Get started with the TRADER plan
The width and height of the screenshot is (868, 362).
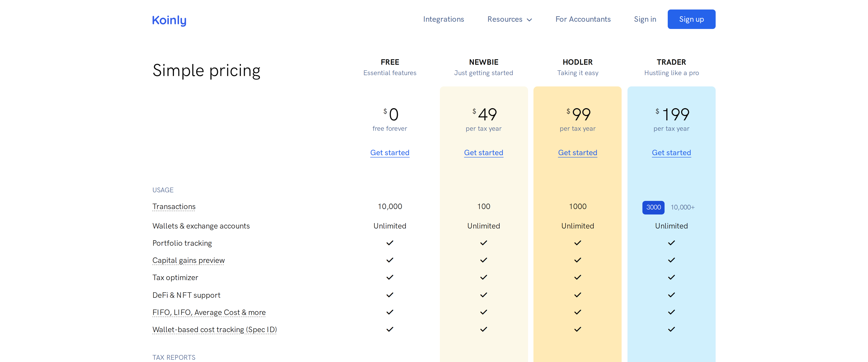(671, 152)
